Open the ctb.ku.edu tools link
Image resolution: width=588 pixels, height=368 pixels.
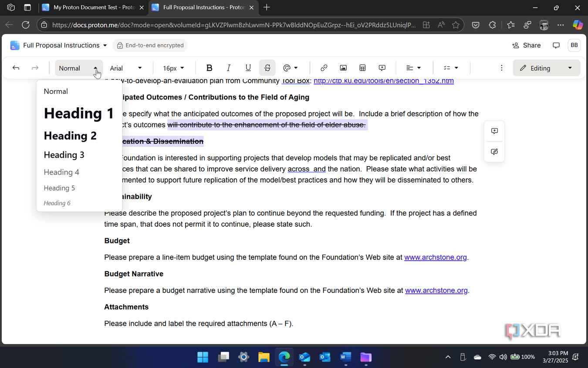pos(384,81)
